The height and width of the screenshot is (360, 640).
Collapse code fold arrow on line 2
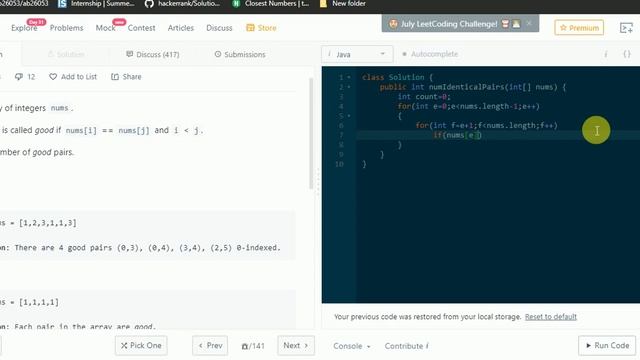tap(349, 87)
